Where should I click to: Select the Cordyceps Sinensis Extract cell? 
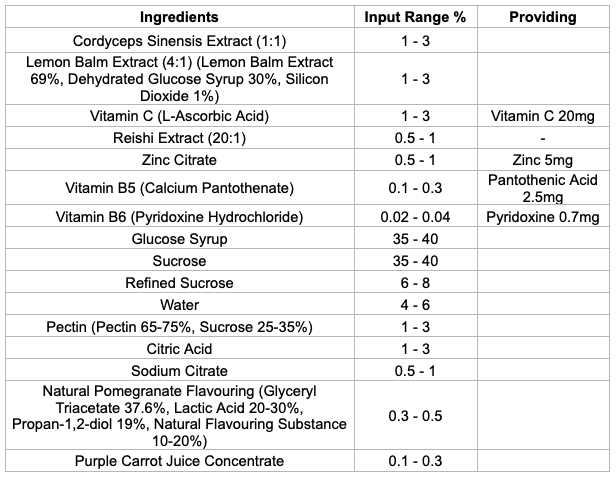click(x=179, y=41)
